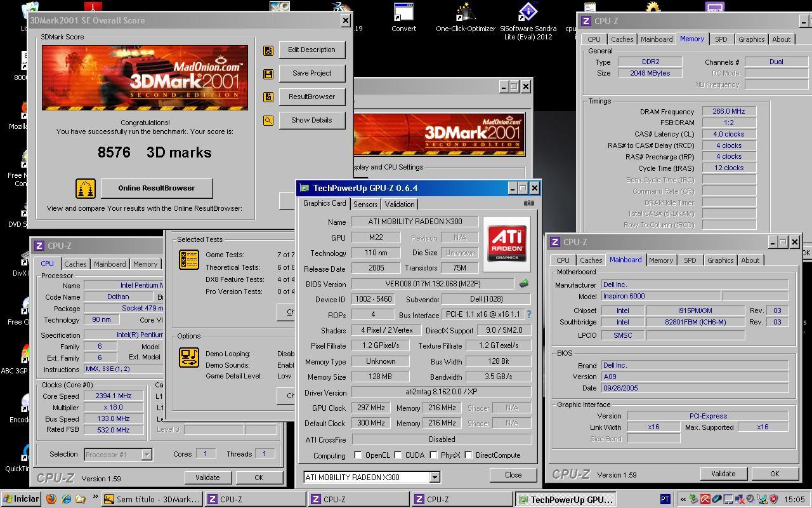Open the SiSoftware Sandra Lite desktop icon
The width and height of the screenshot is (812, 508).
[x=528, y=21]
